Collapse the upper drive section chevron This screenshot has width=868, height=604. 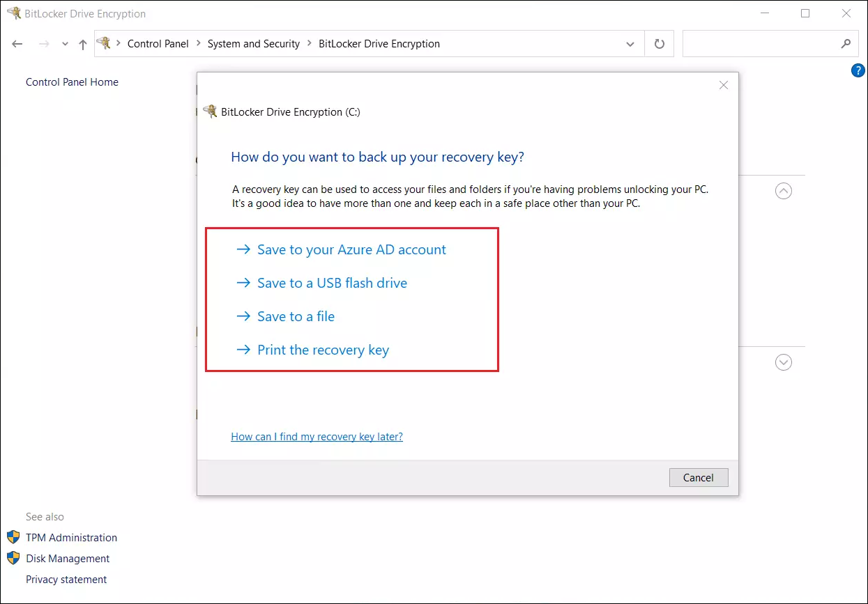point(784,191)
